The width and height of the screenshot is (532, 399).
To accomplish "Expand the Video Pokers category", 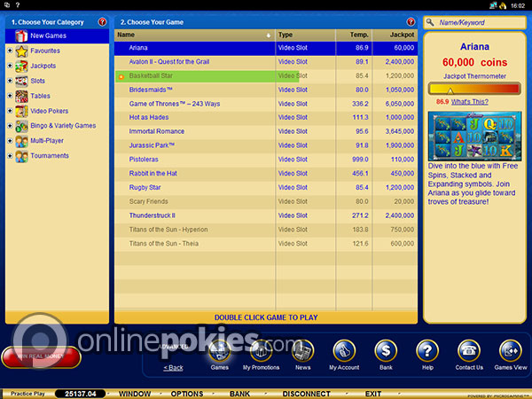I will click(x=10, y=111).
